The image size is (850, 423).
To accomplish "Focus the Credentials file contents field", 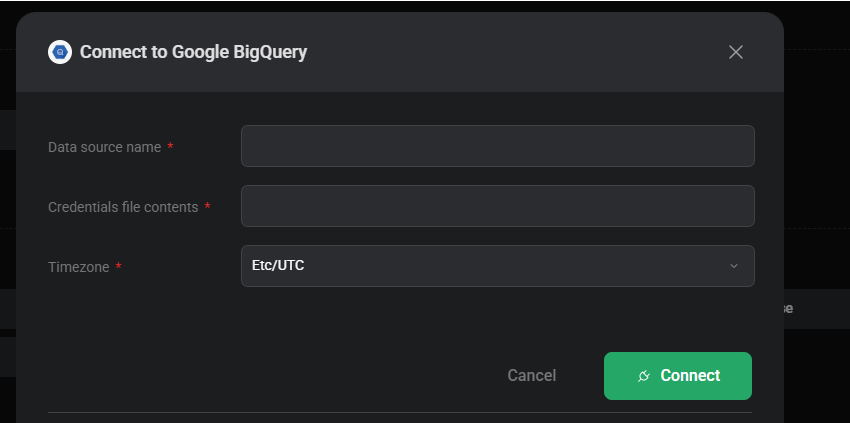I will point(498,206).
